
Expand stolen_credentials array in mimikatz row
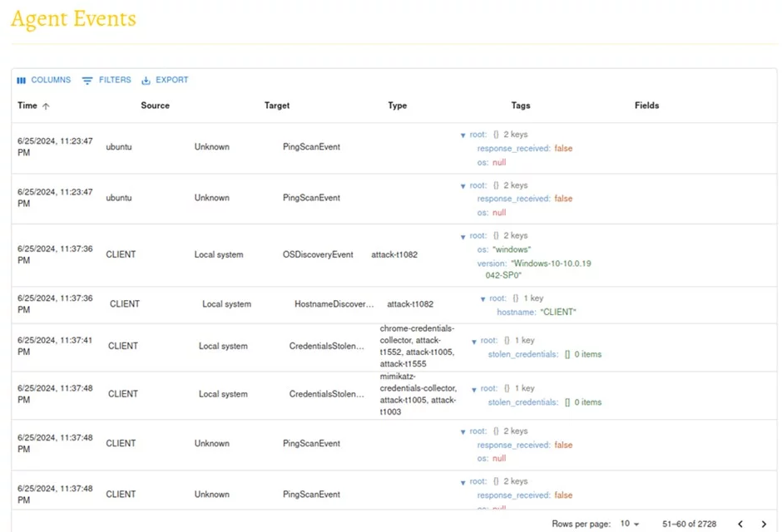click(567, 402)
